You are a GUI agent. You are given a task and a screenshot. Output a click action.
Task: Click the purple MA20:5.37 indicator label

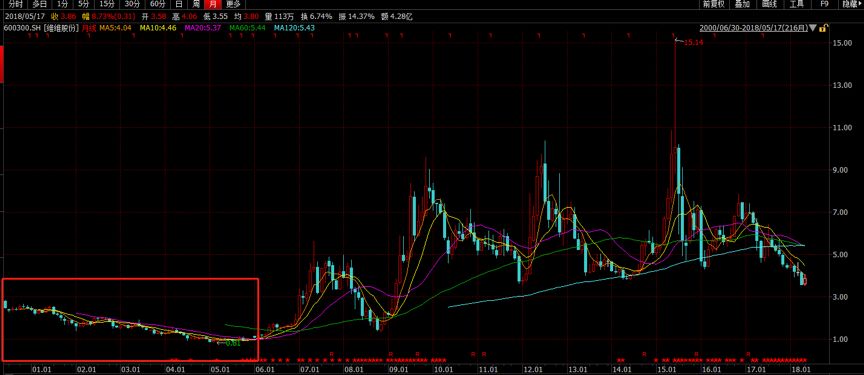point(202,28)
